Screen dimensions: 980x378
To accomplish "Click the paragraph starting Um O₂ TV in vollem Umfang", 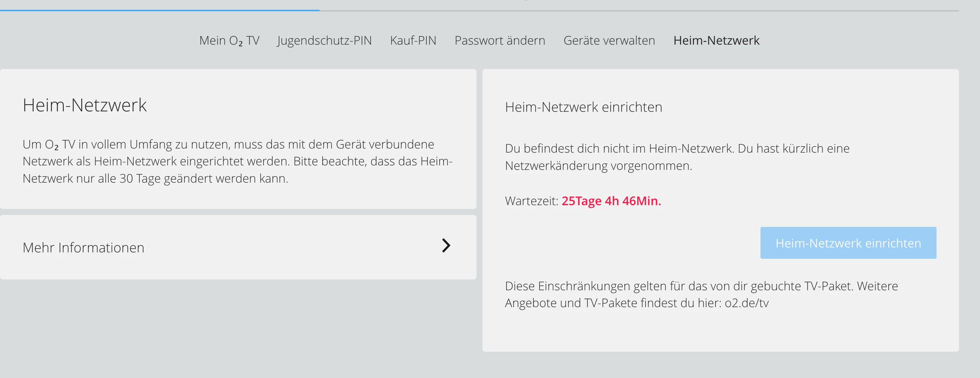I will tap(238, 161).
